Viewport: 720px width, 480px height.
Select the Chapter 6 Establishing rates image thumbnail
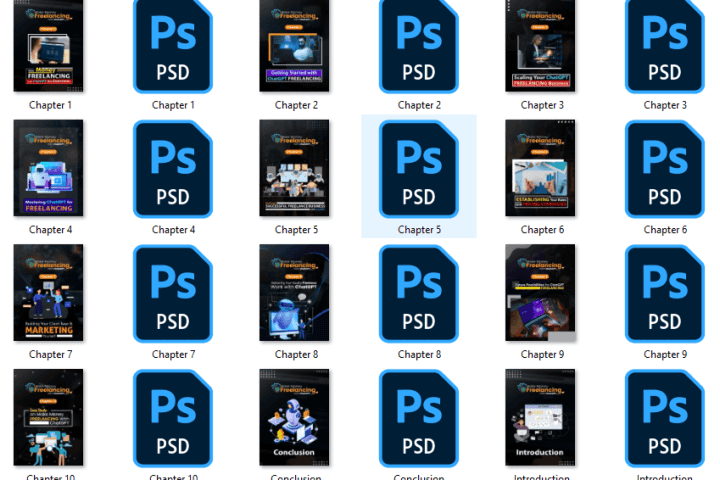pyautogui.click(x=540, y=168)
